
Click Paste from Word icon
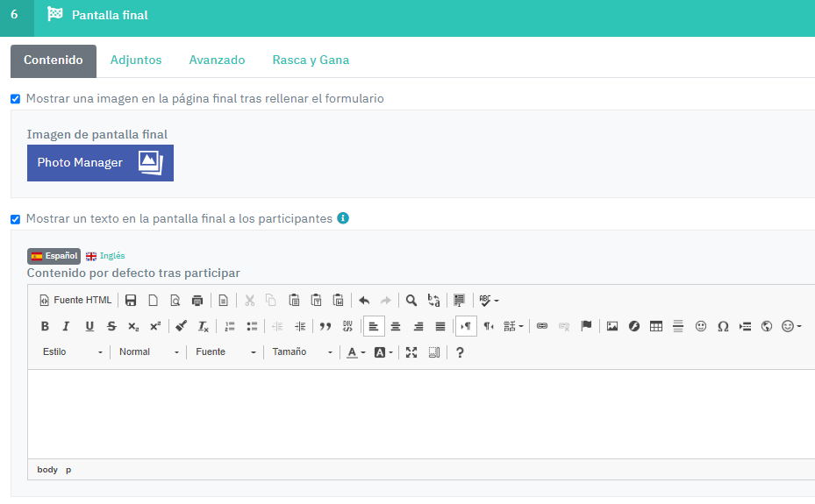338,300
